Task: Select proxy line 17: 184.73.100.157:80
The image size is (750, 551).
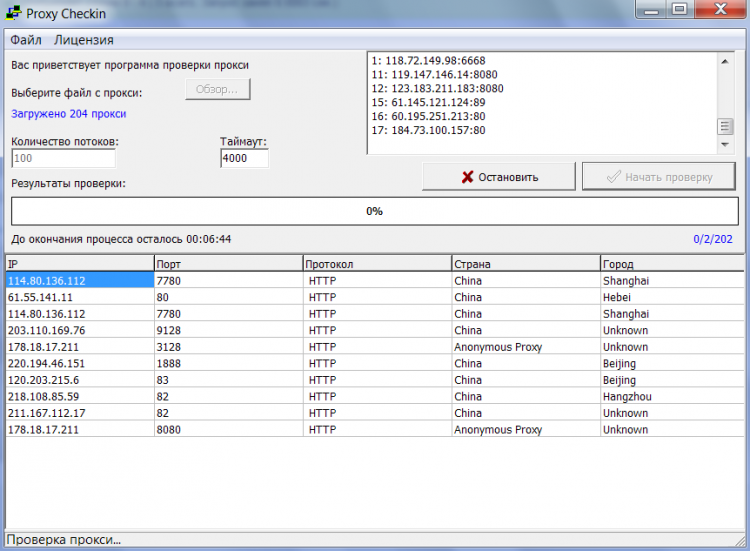Action: coord(428,130)
